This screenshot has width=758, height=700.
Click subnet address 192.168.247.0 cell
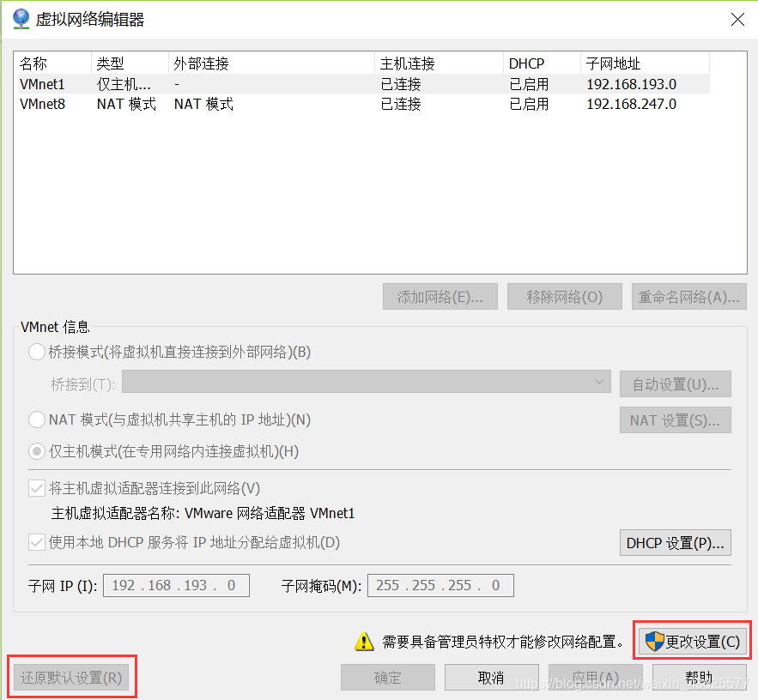(631, 104)
